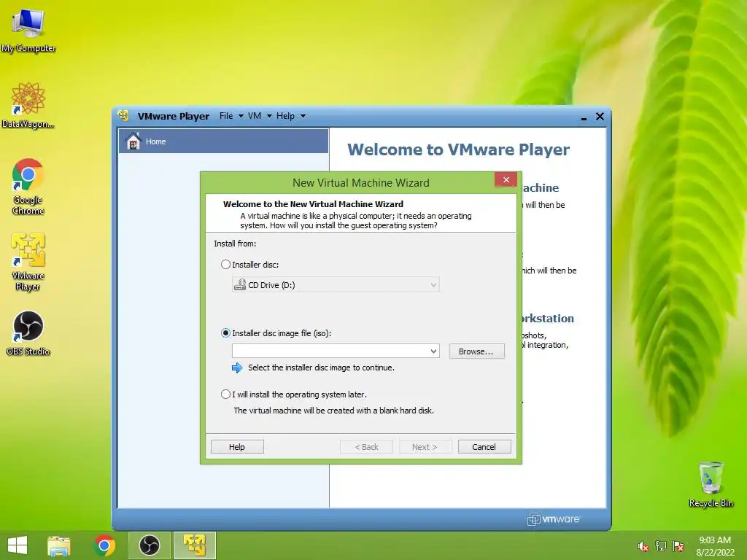Open the File menu dropdown
Image resolution: width=747 pixels, height=560 pixels.
[x=231, y=116]
